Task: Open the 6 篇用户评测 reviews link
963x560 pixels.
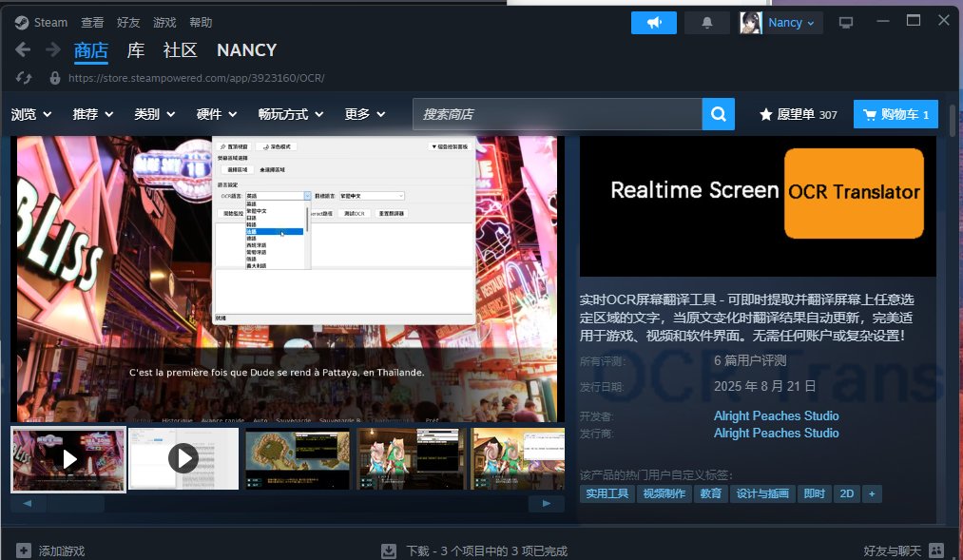Action: (x=750, y=360)
